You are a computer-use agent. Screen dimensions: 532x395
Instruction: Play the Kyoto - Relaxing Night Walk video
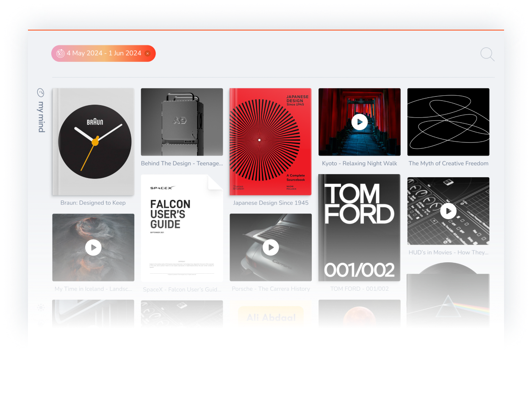pyautogui.click(x=359, y=122)
